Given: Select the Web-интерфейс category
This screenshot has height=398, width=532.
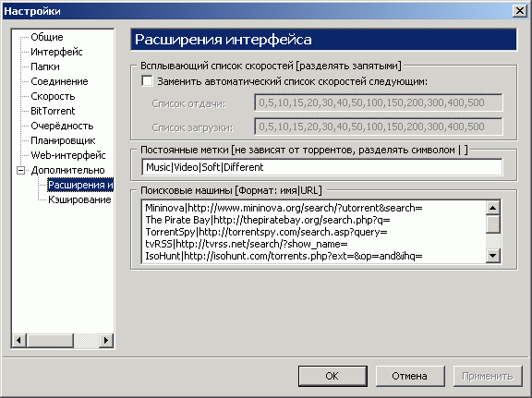Looking at the screenshot, I should coord(67,155).
